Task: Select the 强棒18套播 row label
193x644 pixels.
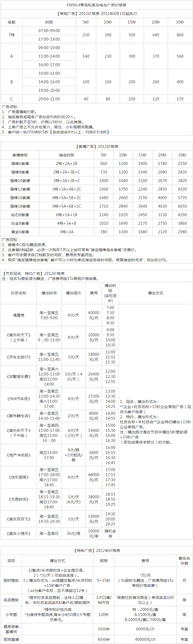Action: pos(20,206)
